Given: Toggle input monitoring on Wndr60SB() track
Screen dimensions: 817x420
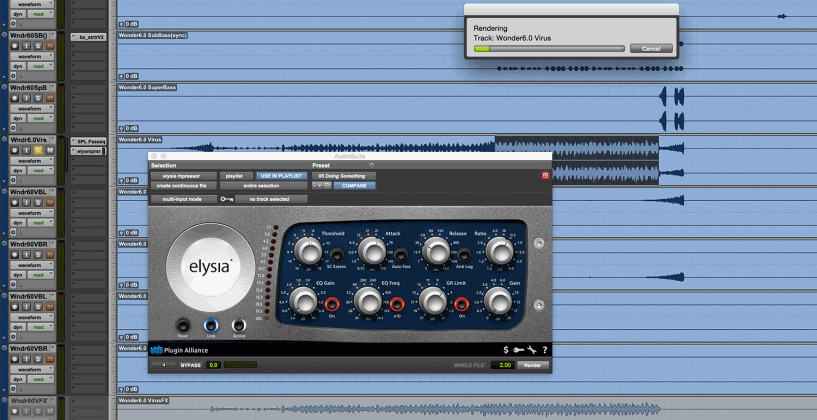Looking at the screenshot, I should point(26,46).
